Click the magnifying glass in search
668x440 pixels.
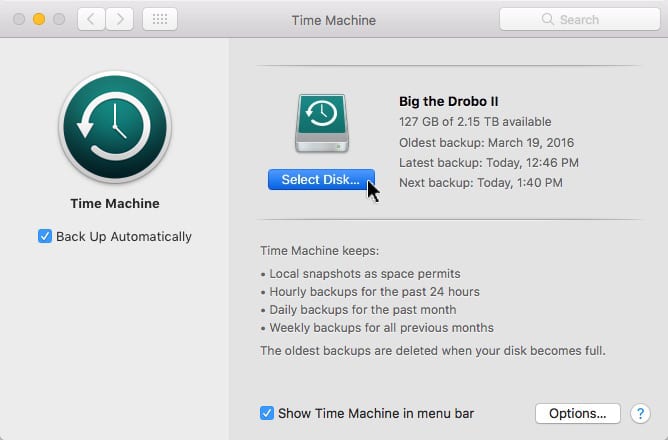547,19
